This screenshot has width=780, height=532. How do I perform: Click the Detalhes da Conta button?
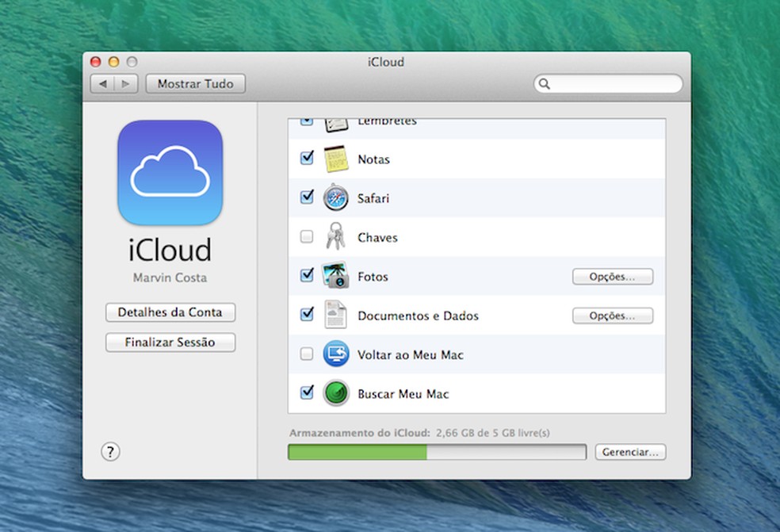point(170,312)
